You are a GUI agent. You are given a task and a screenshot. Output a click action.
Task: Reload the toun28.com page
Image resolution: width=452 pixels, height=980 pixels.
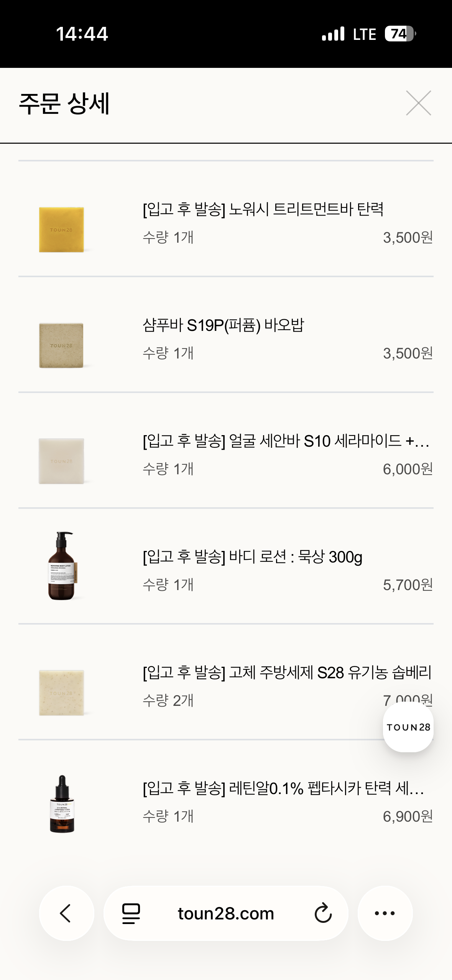click(x=323, y=913)
